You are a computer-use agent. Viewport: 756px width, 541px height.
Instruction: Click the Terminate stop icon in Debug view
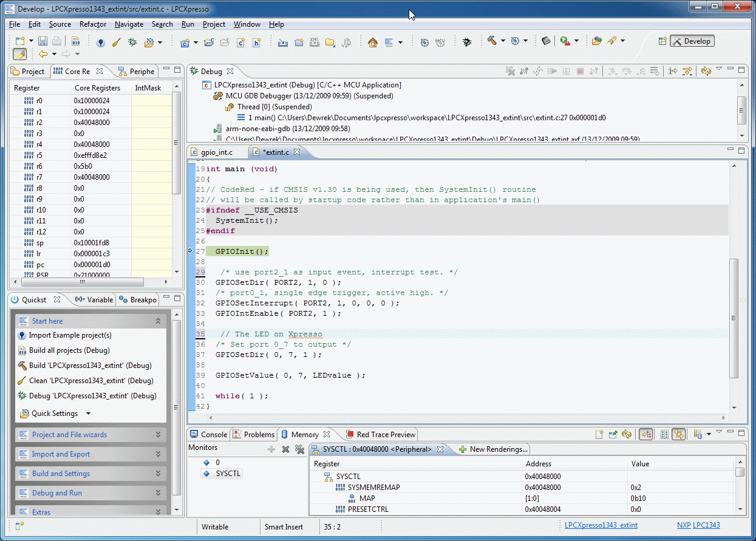pos(580,71)
